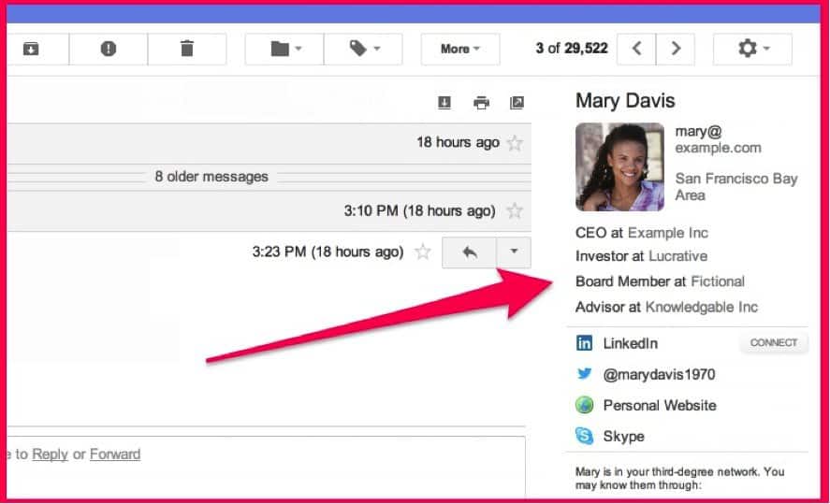The width and height of the screenshot is (830, 504).
Task: Star the 3:10 PM message
Action: coord(514,211)
